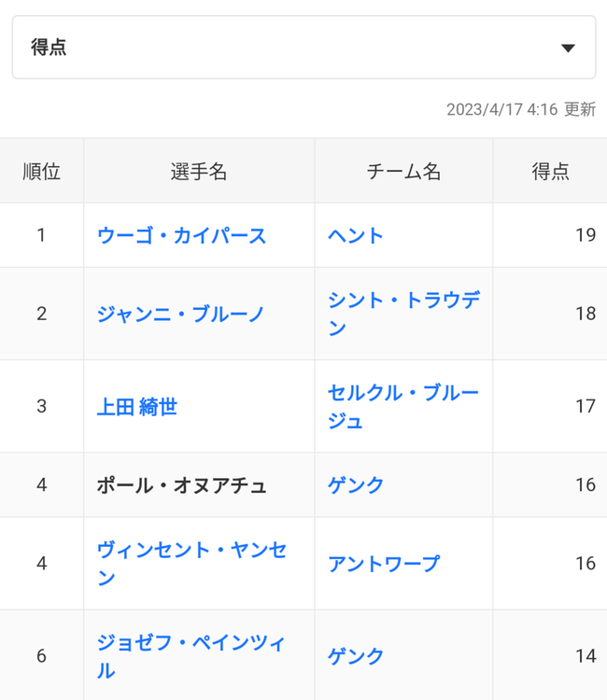607x700 pixels.
Task: Click the update timestamp text
Action: pos(520,109)
